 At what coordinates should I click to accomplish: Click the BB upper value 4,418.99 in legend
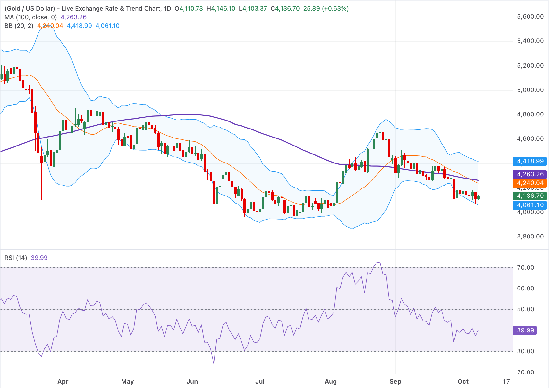tap(79, 26)
